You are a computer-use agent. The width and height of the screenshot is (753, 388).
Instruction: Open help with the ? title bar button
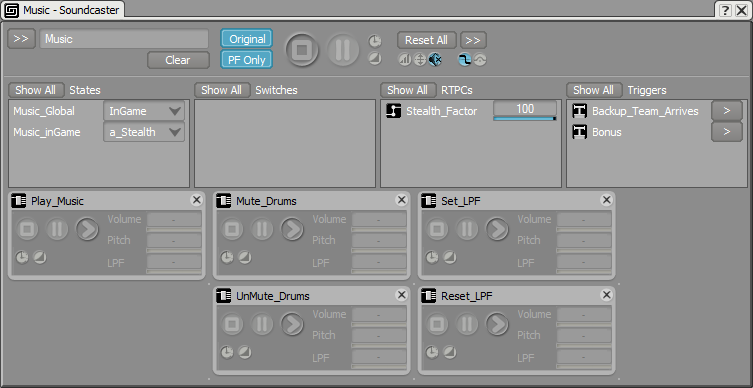point(726,10)
